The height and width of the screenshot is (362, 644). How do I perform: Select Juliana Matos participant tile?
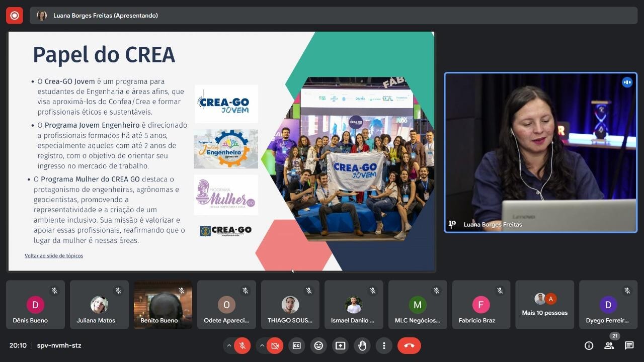[x=99, y=304]
